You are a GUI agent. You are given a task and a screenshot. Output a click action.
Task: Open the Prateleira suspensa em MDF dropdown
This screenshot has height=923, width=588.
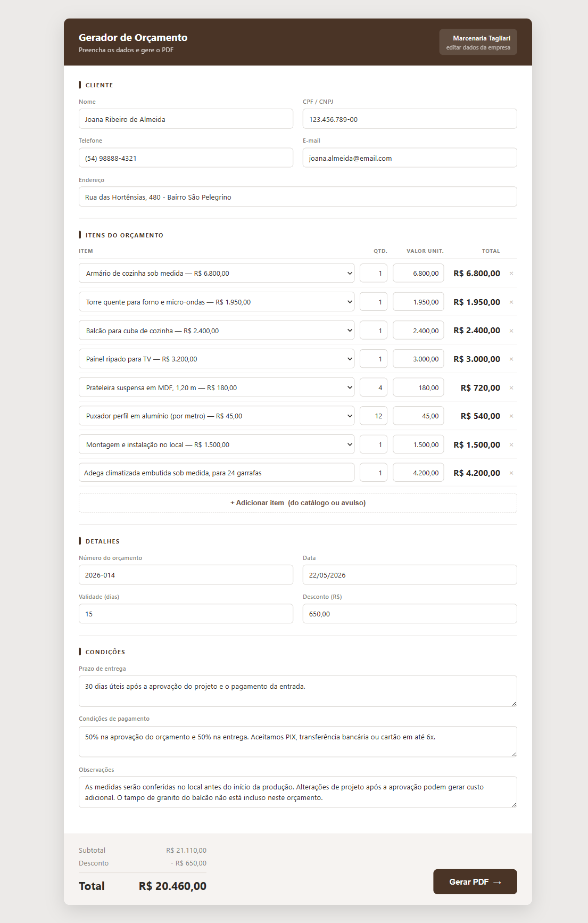217,388
